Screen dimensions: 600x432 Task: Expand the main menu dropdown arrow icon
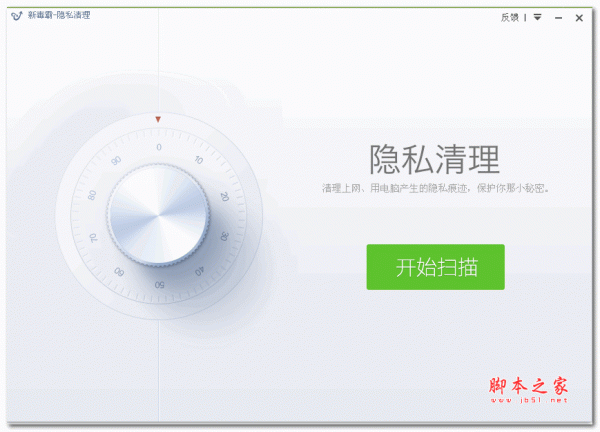coord(538,17)
